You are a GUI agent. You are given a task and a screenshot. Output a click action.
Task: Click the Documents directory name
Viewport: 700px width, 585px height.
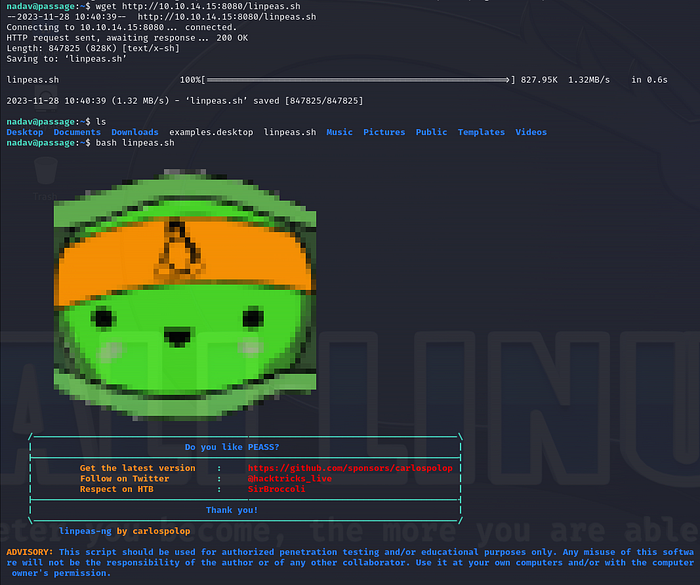(77, 132)
